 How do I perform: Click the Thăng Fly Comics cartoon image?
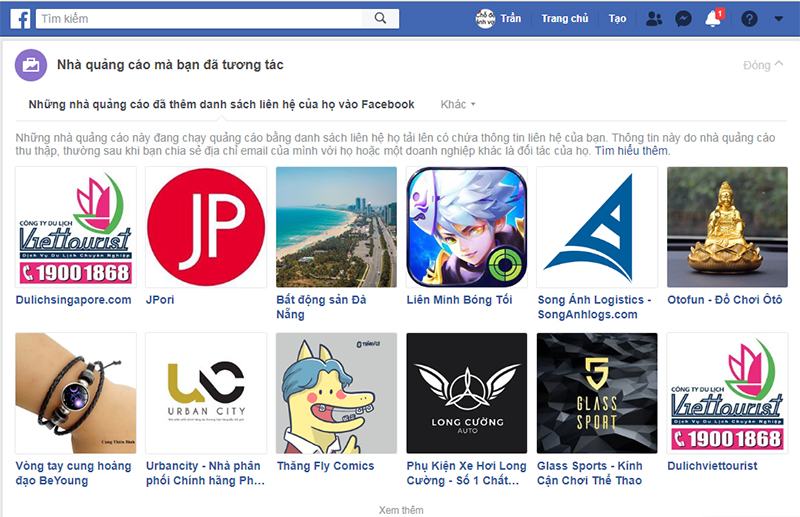click(x=336, y=393)
